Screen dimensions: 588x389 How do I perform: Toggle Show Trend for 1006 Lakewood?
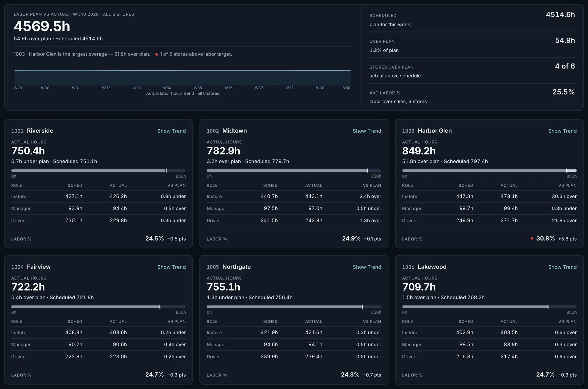[x=562, y=267]
